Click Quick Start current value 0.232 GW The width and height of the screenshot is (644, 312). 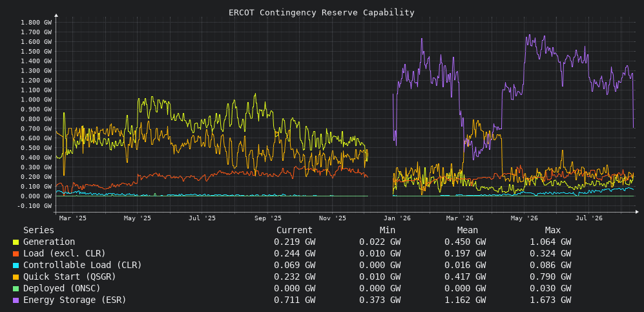(295, 277)
